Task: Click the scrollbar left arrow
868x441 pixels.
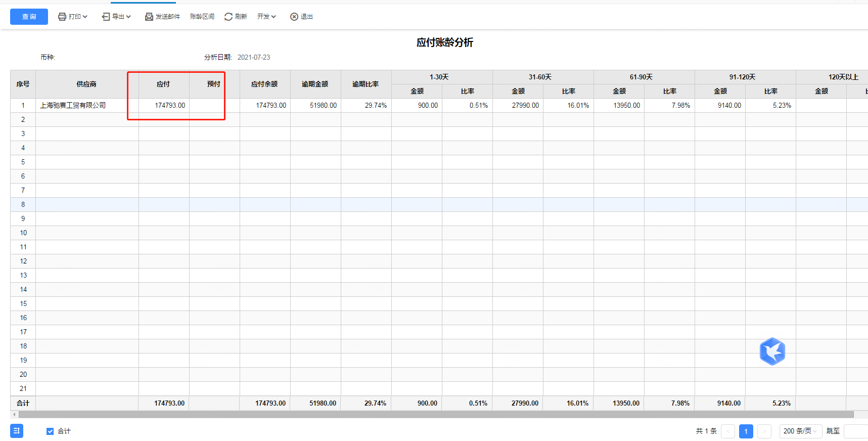Action: click(14, 414)
